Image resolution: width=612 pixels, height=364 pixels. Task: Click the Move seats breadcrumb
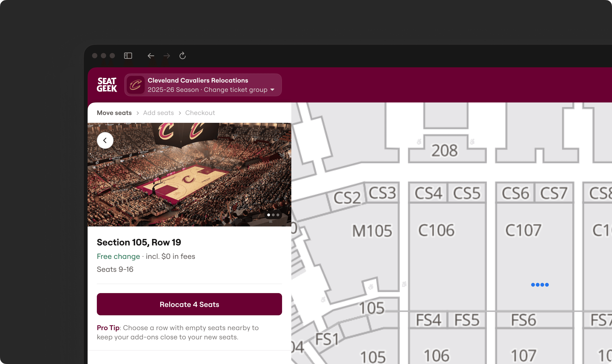pyautogui.click(x=114, y=113)
